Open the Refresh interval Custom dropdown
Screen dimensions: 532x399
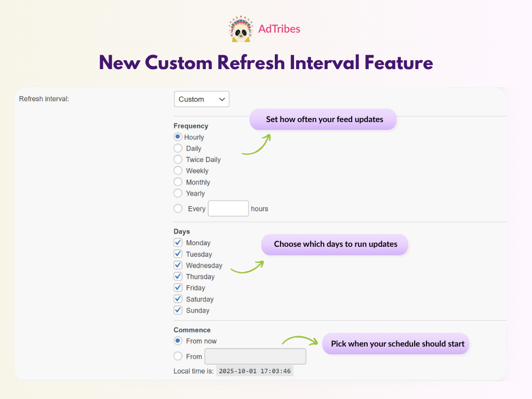202,99
